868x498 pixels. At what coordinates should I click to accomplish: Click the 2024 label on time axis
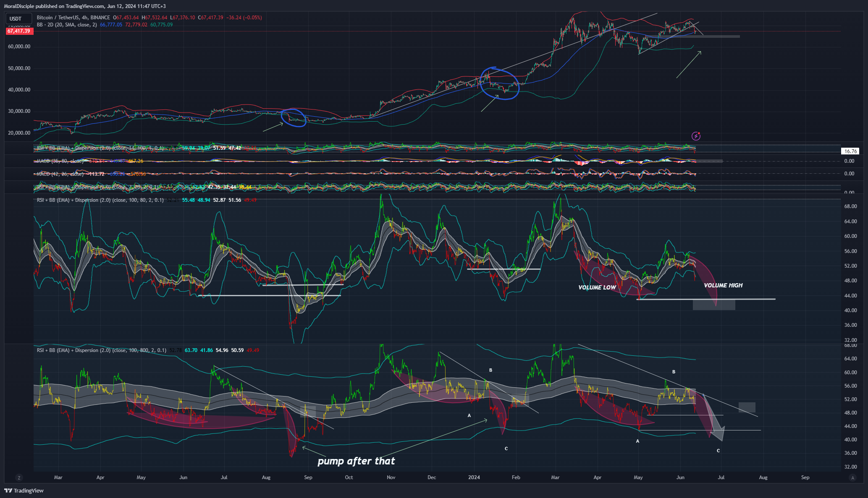click(x=474, y=477)
